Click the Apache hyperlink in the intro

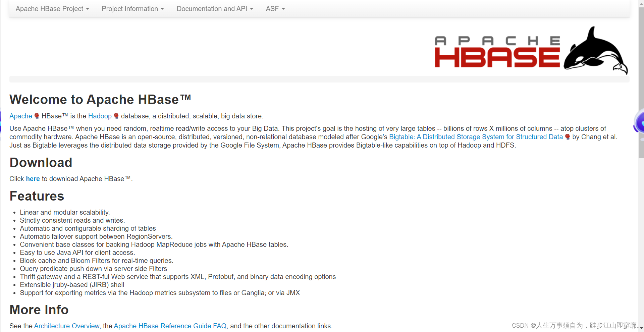21,116
